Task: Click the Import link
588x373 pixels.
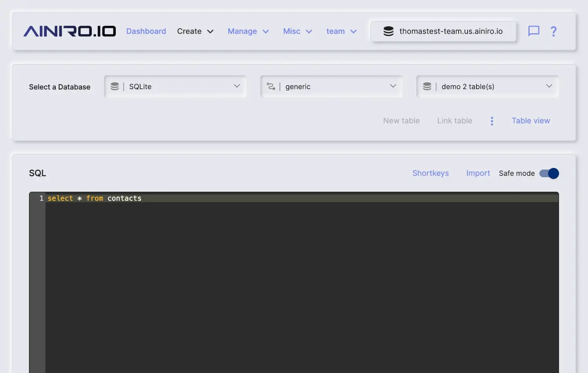Action: pos(478,173)
